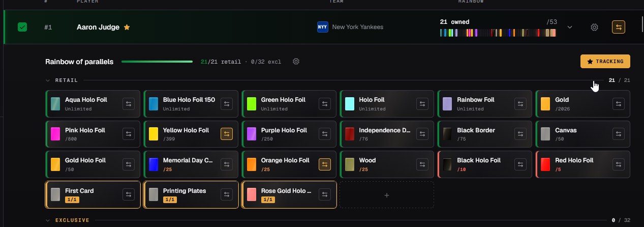Click swap icon on Aqua Holo Foil card
644x227 pixels.
coord(129,104)
